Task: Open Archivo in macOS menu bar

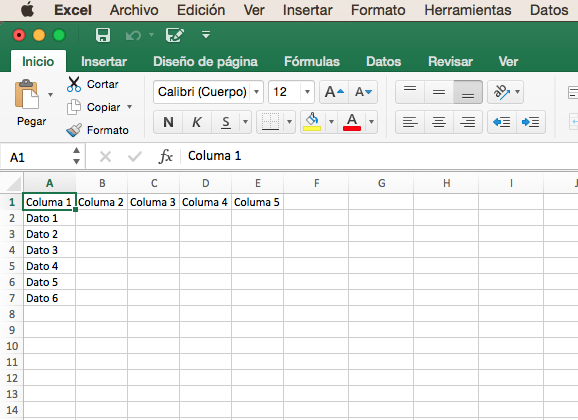Action: click(x=134, y=10)
